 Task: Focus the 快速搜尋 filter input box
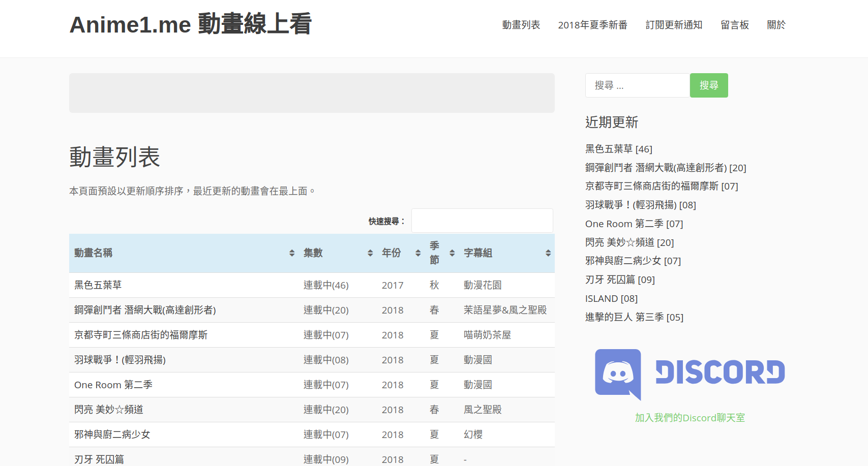pyautogui.click(x=482, y=221)
